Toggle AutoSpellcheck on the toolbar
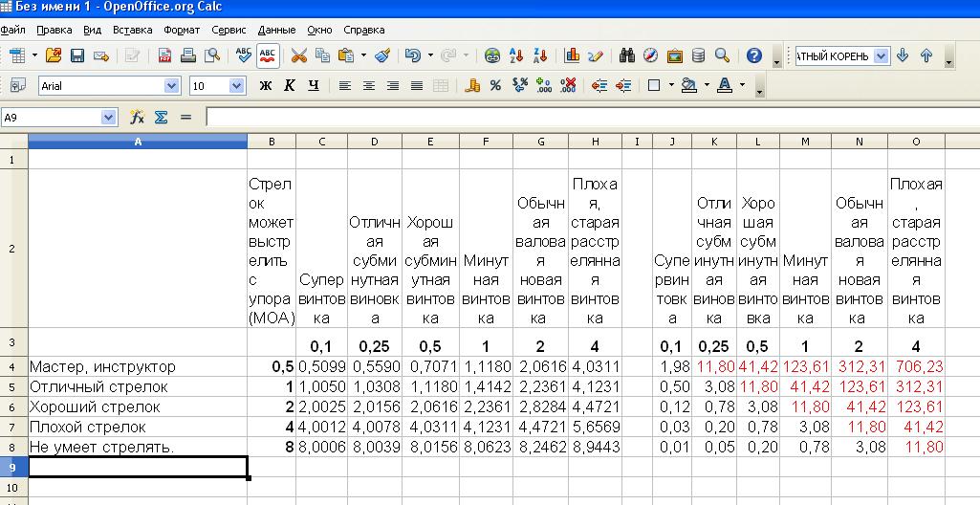 click(x=268, y=55)
